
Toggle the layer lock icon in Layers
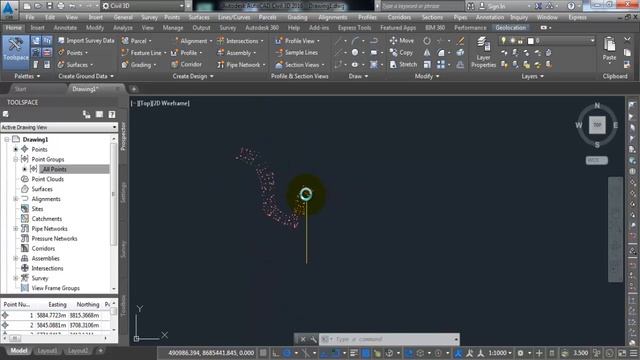520,40
